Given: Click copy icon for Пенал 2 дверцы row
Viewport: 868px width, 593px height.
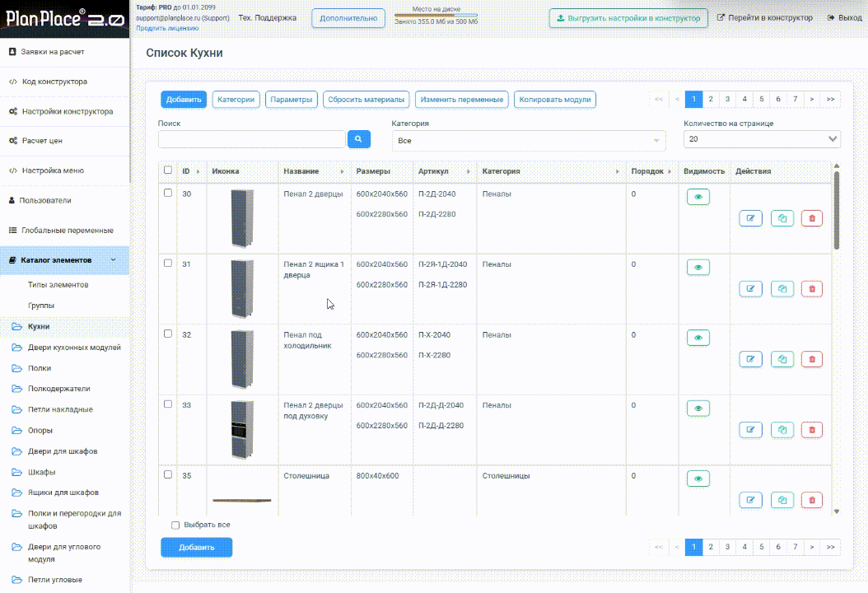Looking at the screenshot, I should 782,218.
